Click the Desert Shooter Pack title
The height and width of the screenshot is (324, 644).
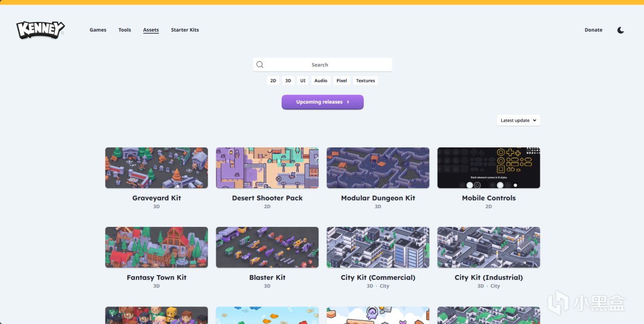(267, 198)
